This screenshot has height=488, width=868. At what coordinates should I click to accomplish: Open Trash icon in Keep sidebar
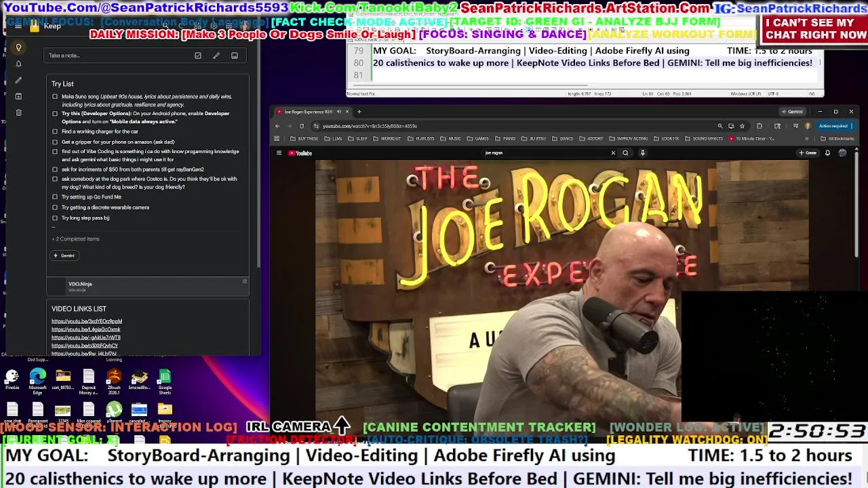click(18, 113)
